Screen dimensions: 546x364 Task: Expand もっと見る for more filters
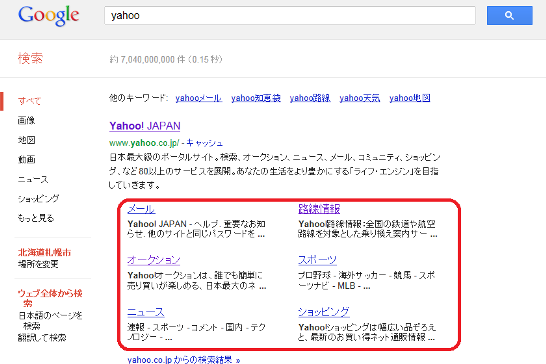(36, 218)
